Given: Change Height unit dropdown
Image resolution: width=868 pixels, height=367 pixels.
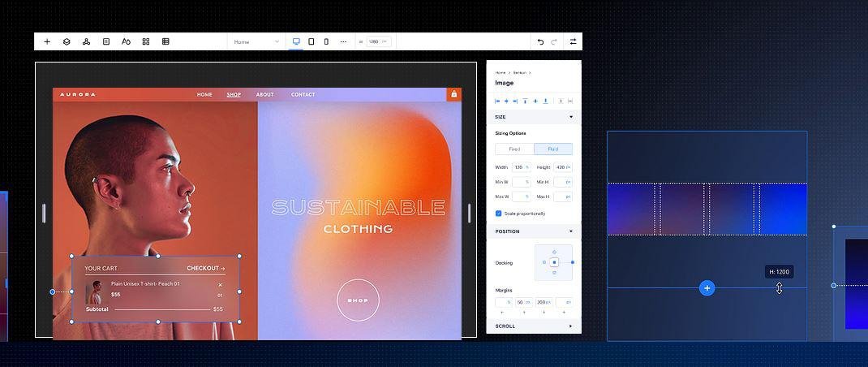Looking at the screenshot, I should 568,167.
